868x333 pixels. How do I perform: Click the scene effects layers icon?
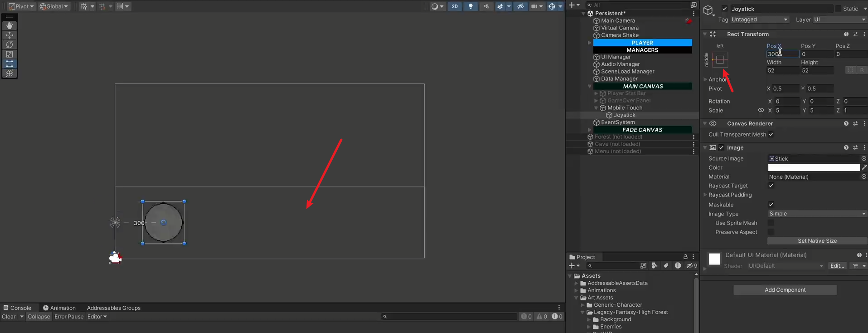(500, 6)
